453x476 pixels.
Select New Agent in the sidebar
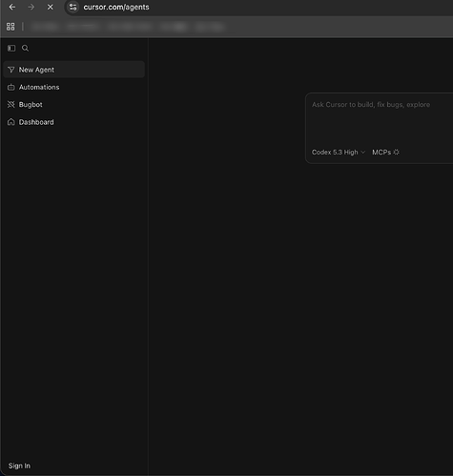[x=73, y=70]
